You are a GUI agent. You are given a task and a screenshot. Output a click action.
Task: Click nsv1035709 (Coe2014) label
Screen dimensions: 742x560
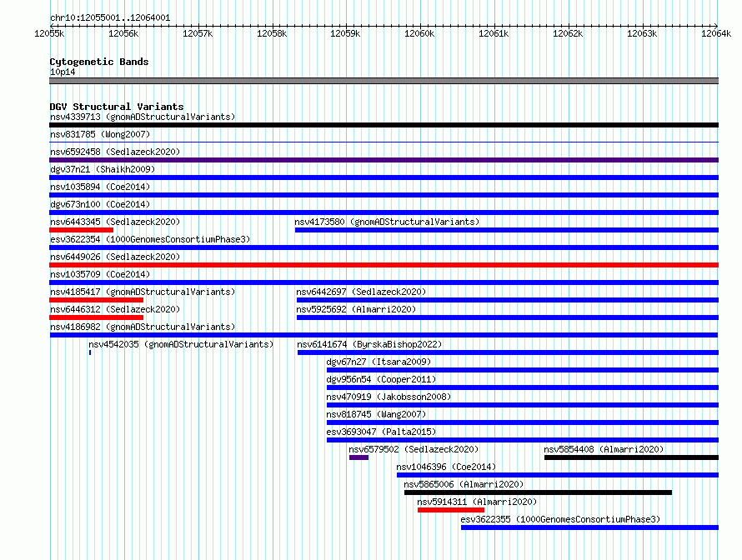(x=100, y=274)
